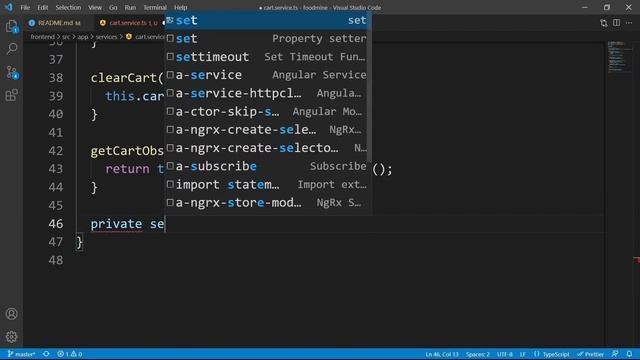This screenshot has height=360, width=640.
Task: Open the Help menu
Action: point(180,7)
